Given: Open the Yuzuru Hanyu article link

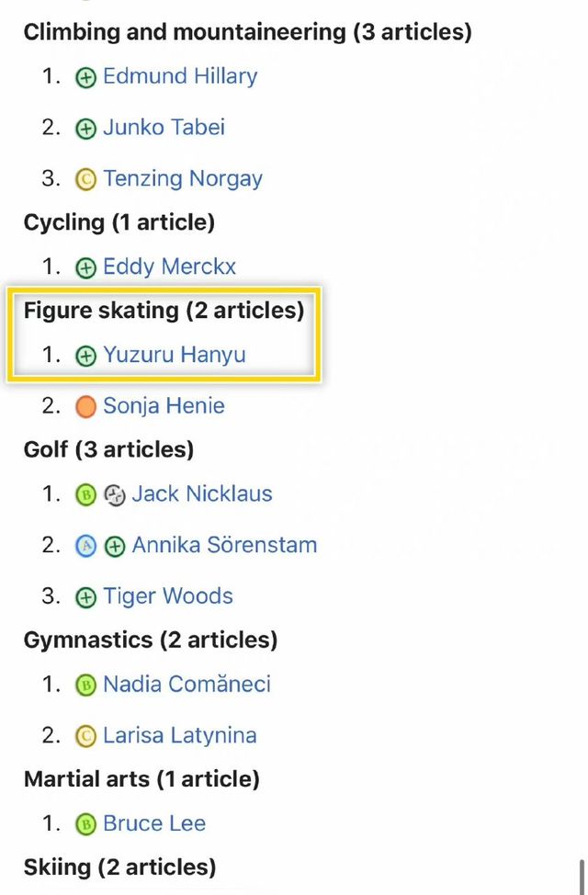Looking at the screenshot, I should click(175, 355).
